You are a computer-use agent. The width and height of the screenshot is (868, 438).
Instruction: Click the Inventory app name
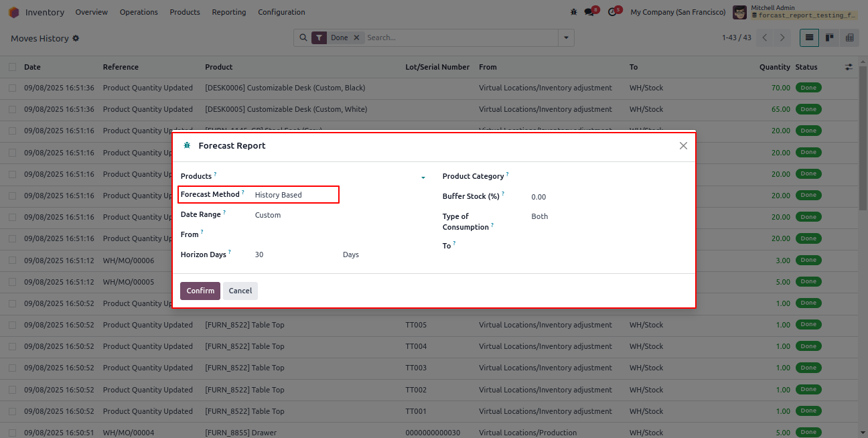click(x=45, y=12)
